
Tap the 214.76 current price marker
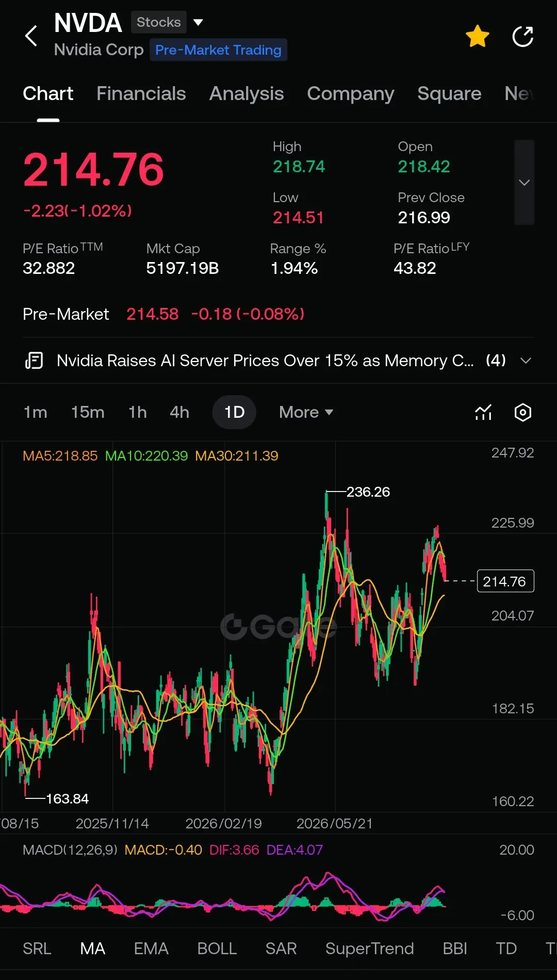click(505, 581)
